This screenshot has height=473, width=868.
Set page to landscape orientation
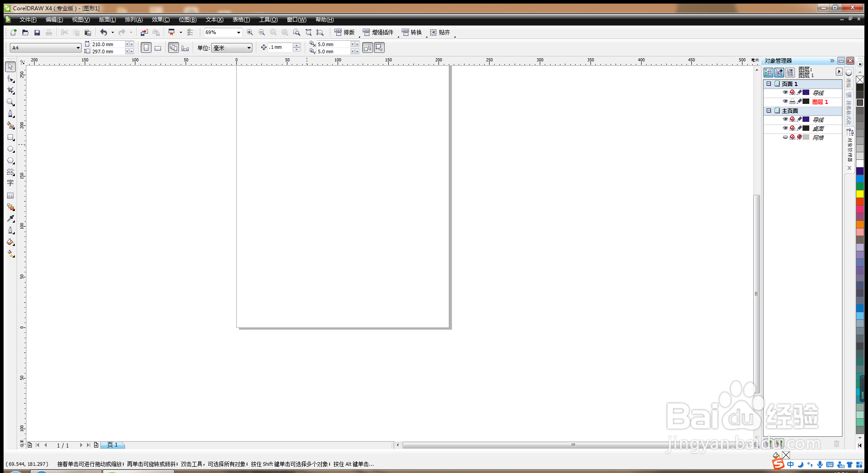point(158,47)
